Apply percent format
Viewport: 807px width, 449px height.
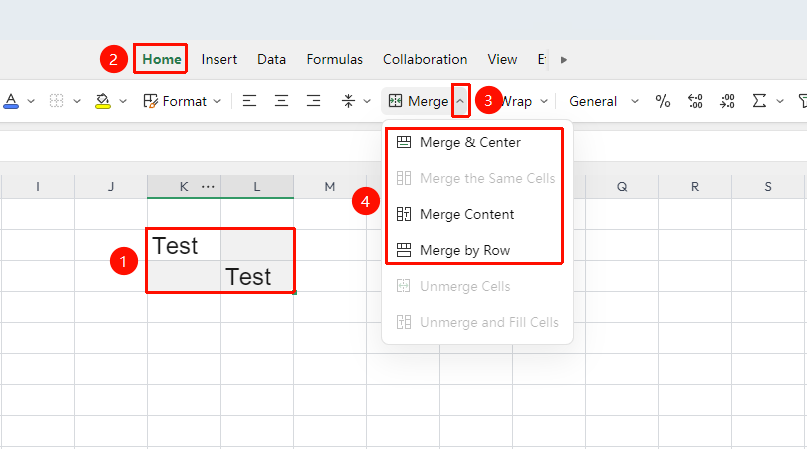pos(663,101)
